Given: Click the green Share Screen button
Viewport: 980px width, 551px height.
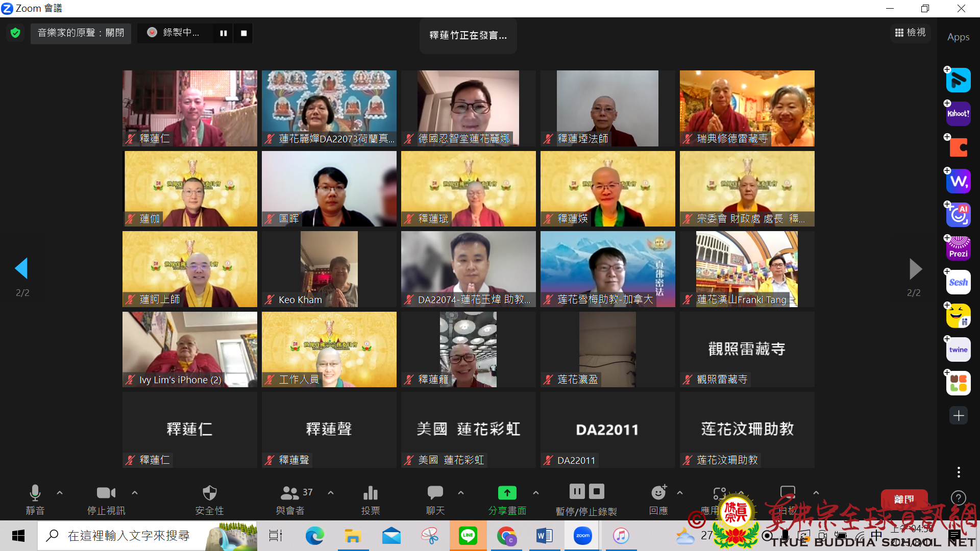Looking at the screenshot, I should coord(507,493).
